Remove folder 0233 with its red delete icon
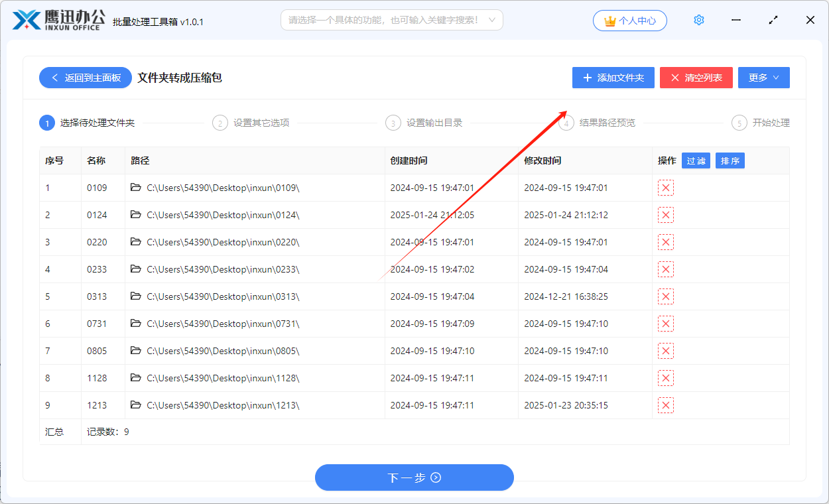Viewport: 829px width, 504px height. [x=666, y=269]
